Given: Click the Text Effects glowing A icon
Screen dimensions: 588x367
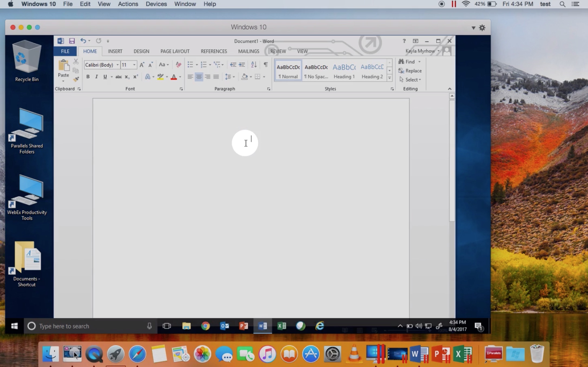Looking at the screenshot, I should point(148,77).
